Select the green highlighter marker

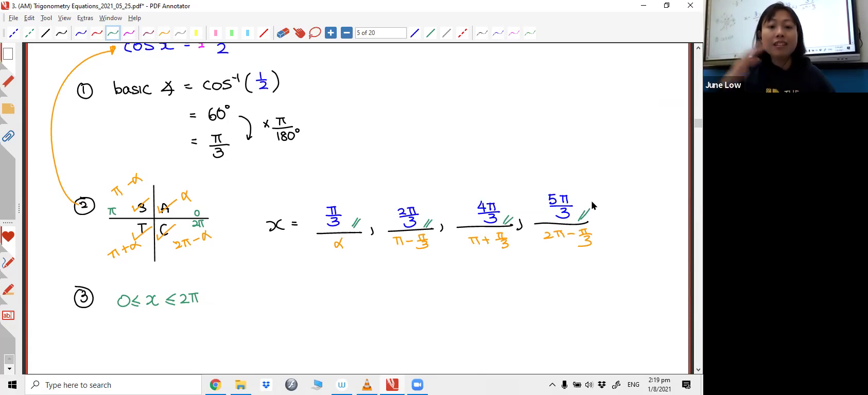pos(232,33)
